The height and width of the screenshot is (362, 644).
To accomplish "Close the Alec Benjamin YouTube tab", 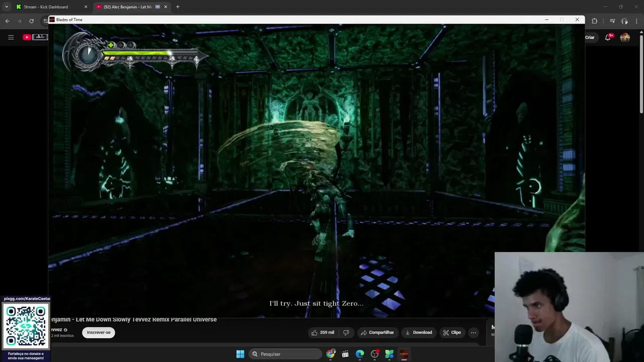I will tap(166, 7).
